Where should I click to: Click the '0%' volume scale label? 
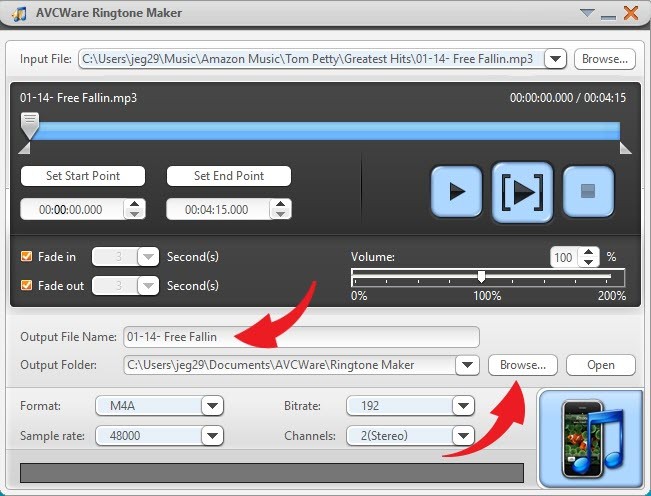coord(359,296)
